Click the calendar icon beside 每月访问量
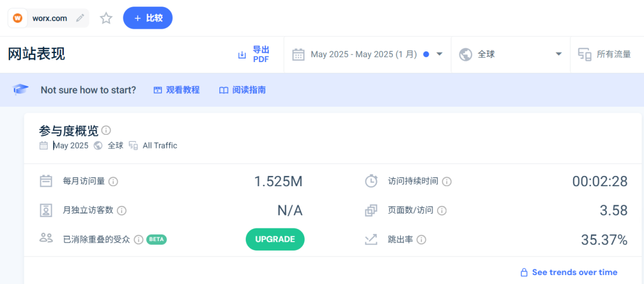644x284 pixels. coord(46,181)
